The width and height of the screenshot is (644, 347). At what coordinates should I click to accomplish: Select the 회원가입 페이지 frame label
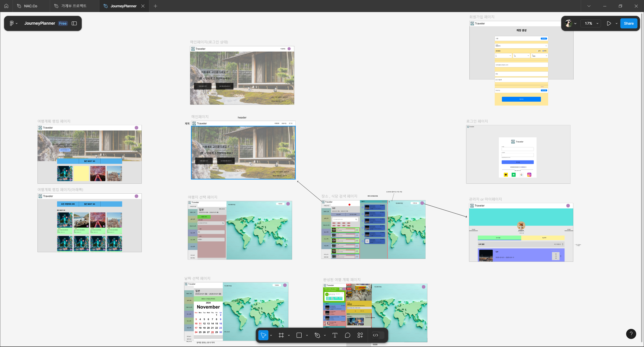482,17
